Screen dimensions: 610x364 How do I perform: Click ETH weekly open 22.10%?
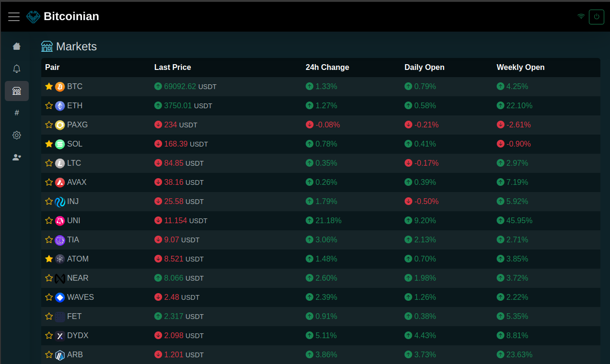pyautogui.click(x=519, y=106)
